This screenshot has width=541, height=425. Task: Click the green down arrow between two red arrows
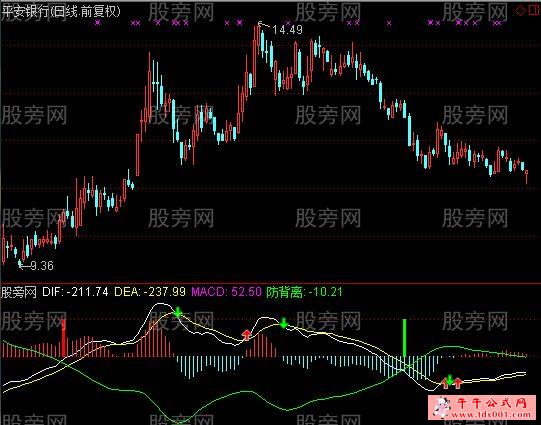450,380
